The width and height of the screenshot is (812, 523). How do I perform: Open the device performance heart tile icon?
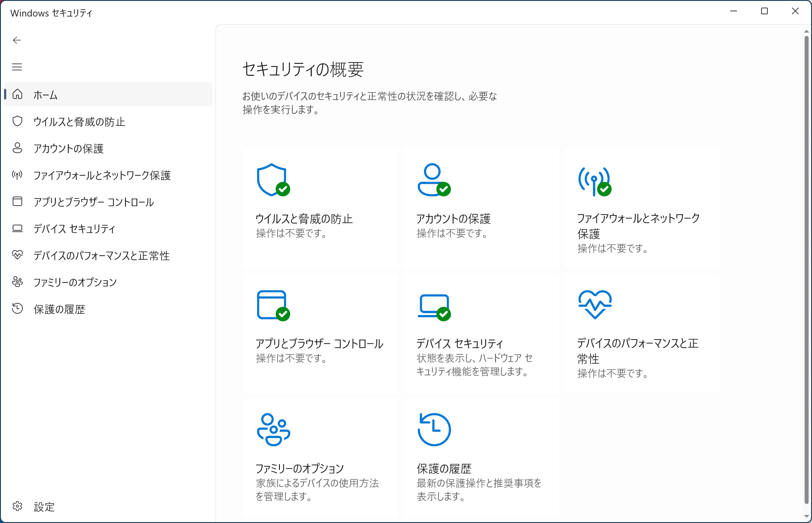click(x=595, y=304)
